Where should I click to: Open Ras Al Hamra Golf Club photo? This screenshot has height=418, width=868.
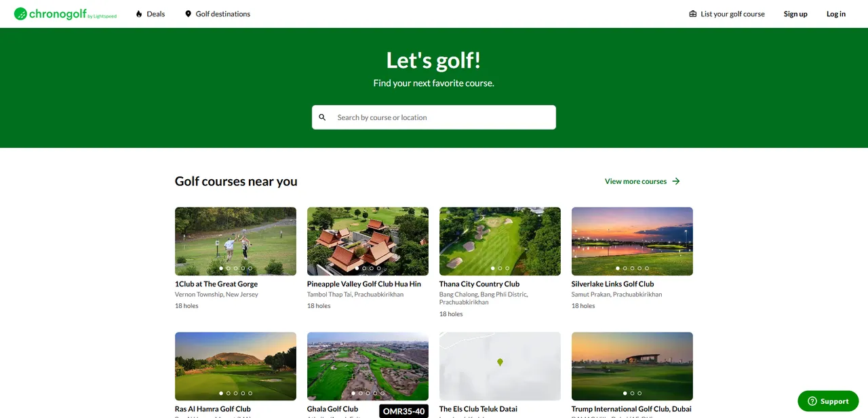(x=235, y=366)
